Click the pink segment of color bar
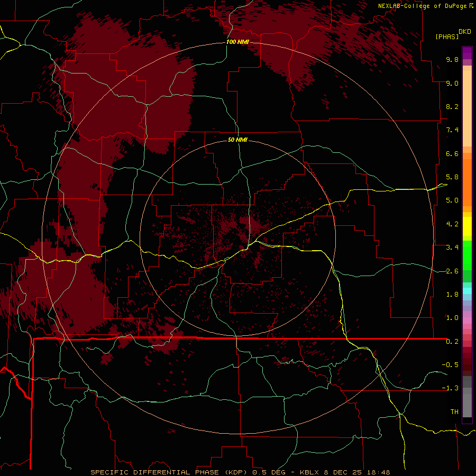This screenshot has width=476, height=476. [x=467, y=321]
